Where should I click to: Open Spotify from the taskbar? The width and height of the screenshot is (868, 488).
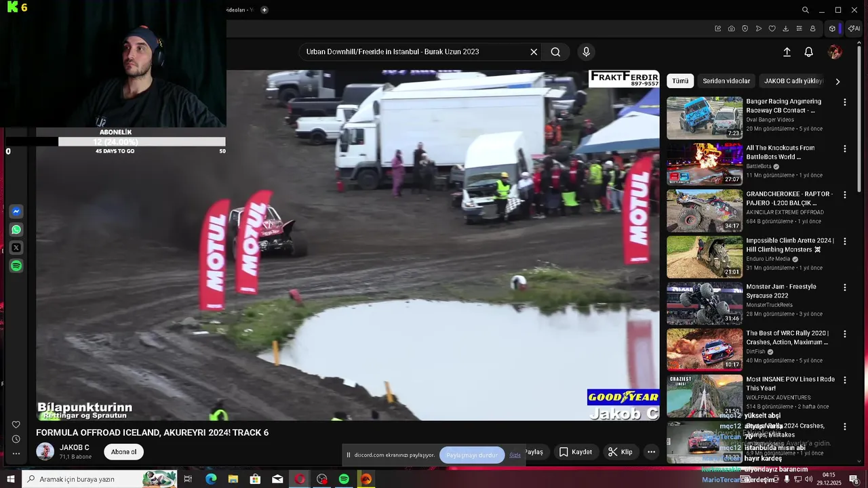pyautogui.click(x=344, y=479)
